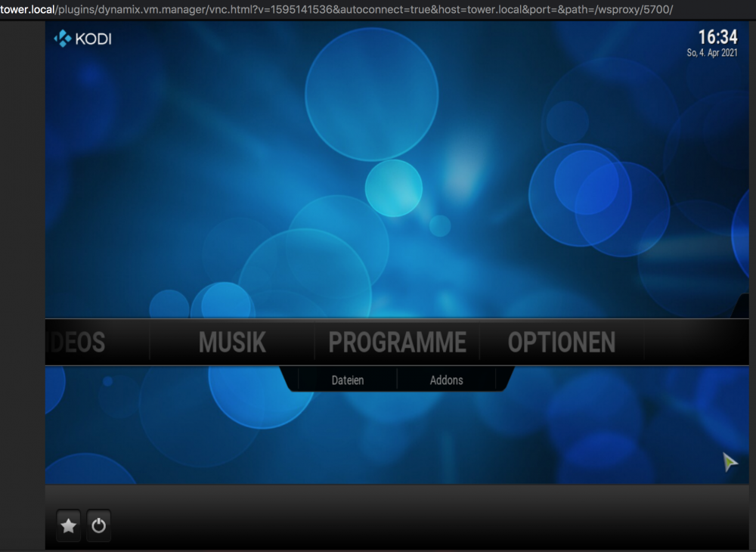Select OPTIONEN in the home menu
Image resolution: width=756 pixels, height=552 pixels.
pos(562,343)
